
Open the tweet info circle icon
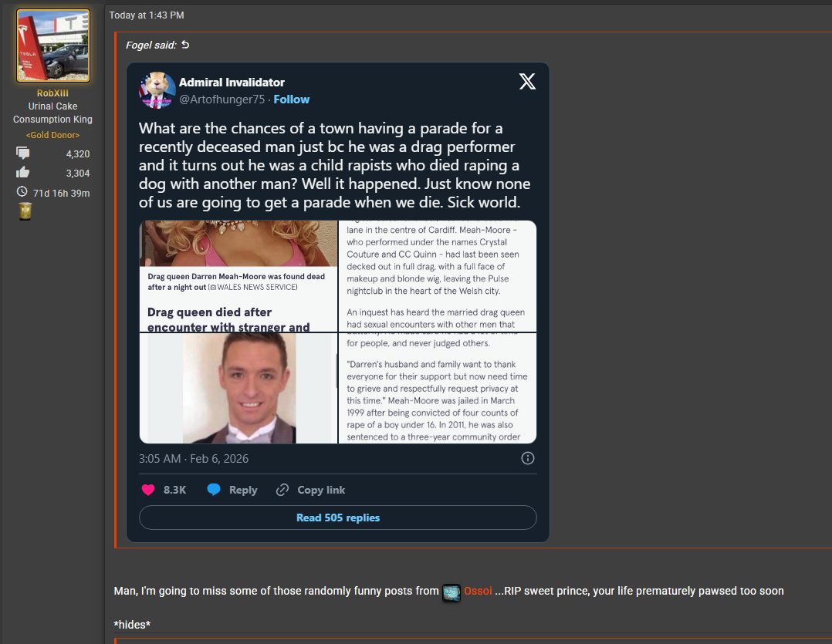tap(527, 458)
